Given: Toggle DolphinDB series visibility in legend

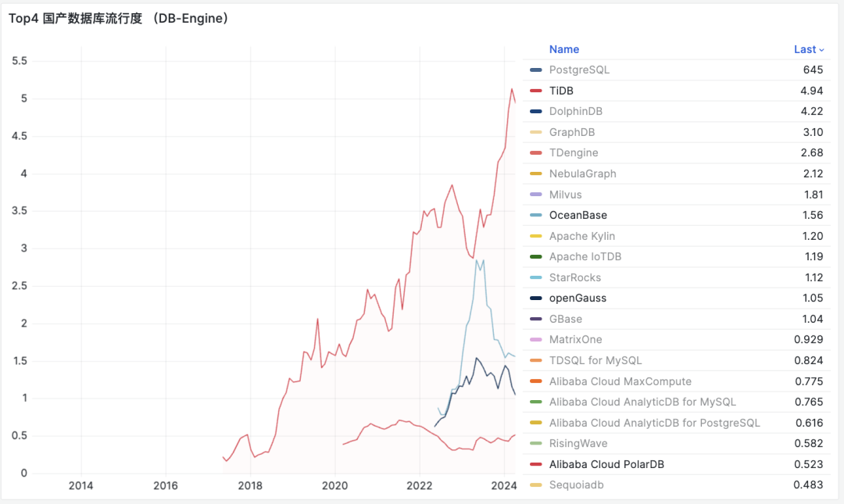Looking at the screenshot, I should click(575, 111).
